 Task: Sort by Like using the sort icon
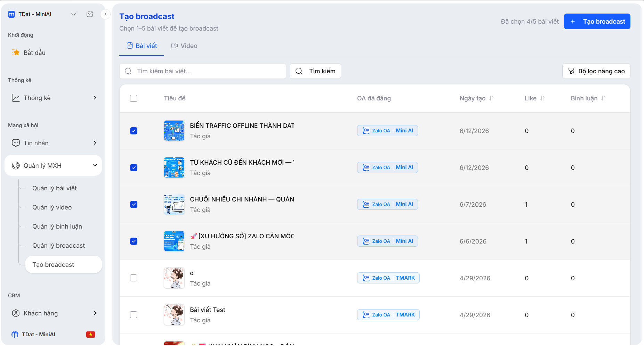(x=542, y=98)
